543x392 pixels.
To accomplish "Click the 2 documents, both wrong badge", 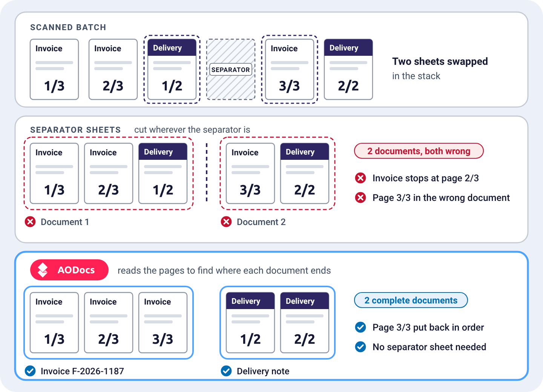I will [x=419, y=151].
